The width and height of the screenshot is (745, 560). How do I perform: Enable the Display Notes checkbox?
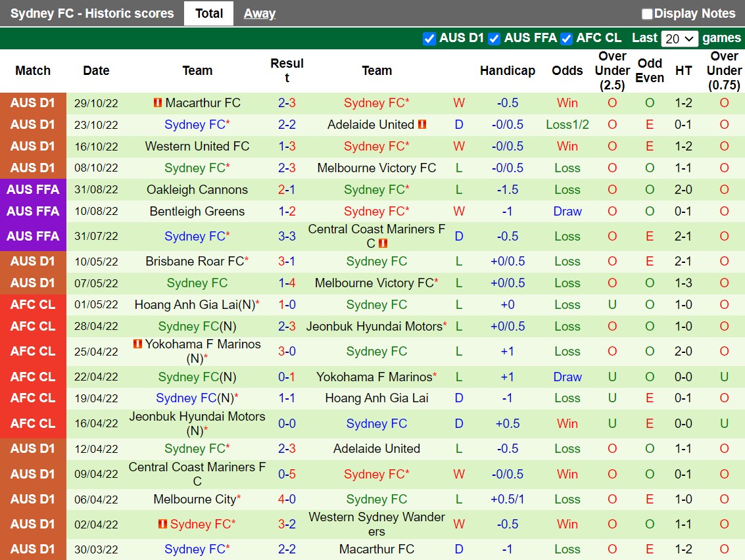click(647, 13)
